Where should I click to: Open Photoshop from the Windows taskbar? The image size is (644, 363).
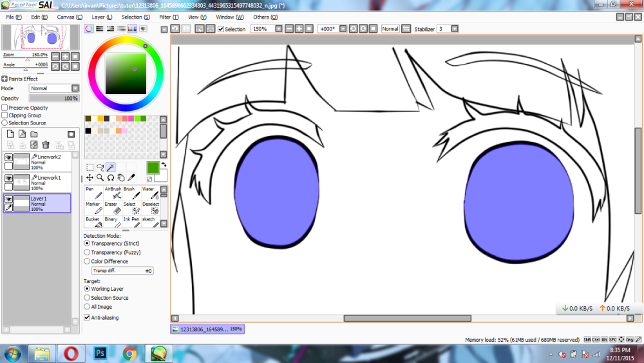100,353
